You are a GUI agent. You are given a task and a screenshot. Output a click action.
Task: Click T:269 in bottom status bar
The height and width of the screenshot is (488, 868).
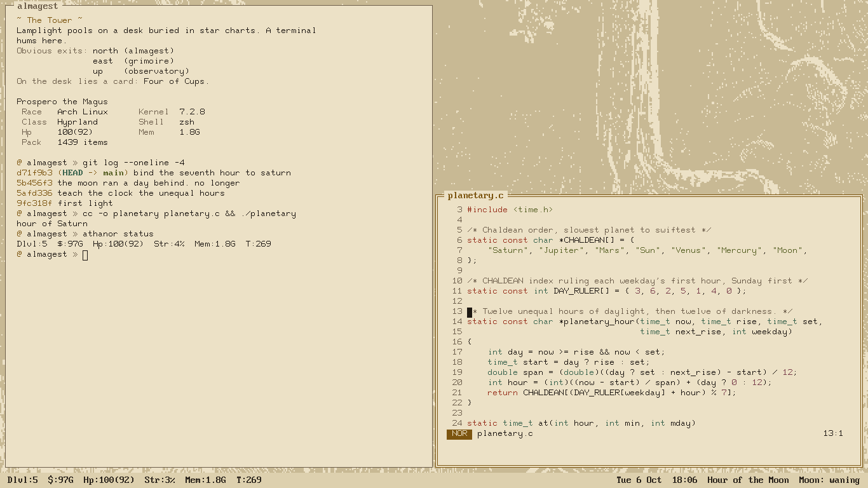coord(249,480)
